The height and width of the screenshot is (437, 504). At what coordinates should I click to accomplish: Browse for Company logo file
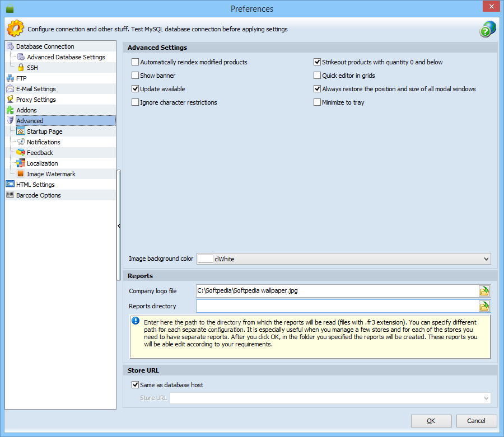484,290
